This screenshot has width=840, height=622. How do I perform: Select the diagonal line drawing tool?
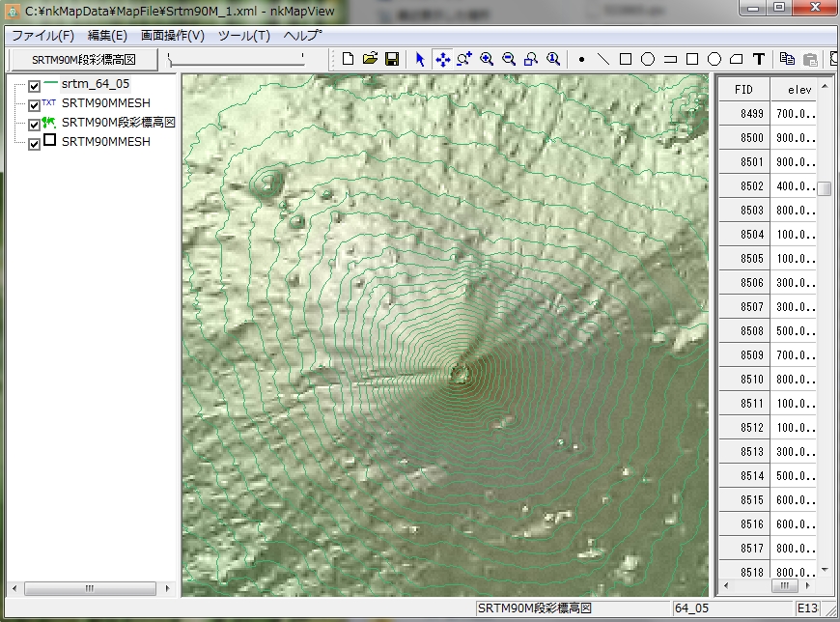(603, 59)
